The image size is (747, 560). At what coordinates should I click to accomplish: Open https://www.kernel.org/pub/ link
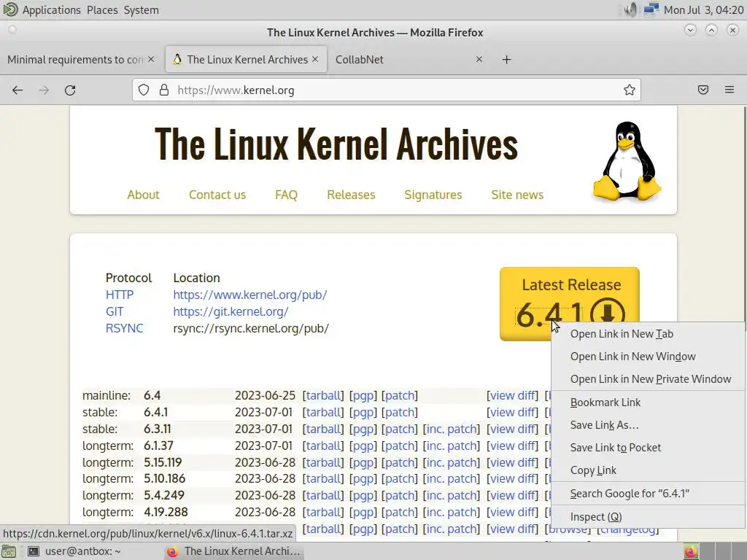(x=250, y=295)
